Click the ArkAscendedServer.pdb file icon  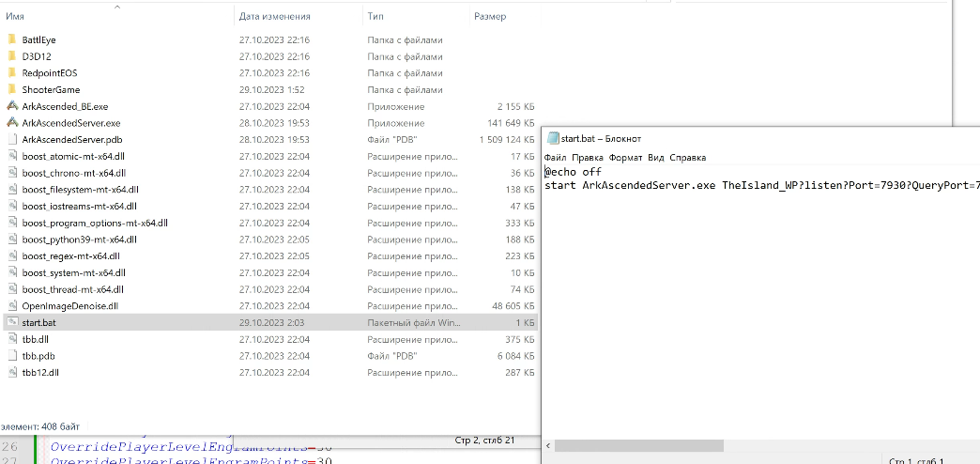click(x=11, y=139)
